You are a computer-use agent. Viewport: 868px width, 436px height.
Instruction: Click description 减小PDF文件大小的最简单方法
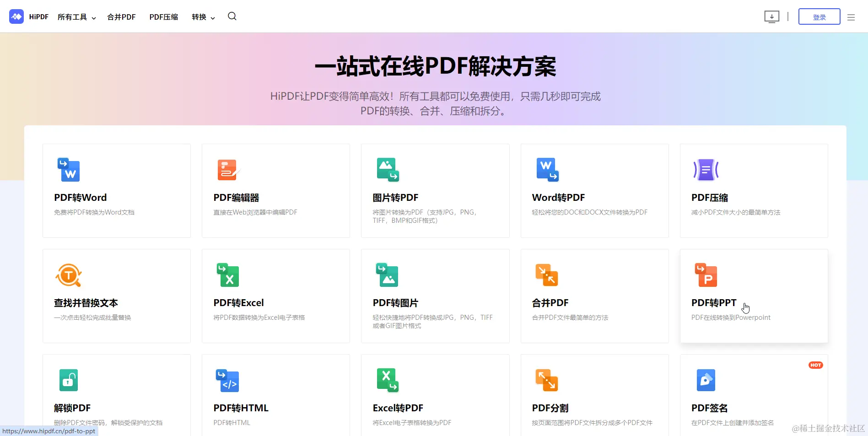(736, 212)
